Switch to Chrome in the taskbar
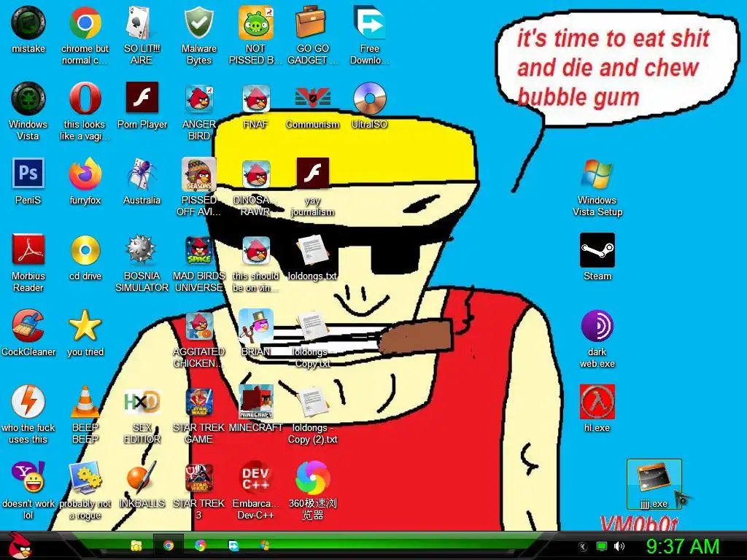This screenshot has height=560, width=747. [169, 545]
